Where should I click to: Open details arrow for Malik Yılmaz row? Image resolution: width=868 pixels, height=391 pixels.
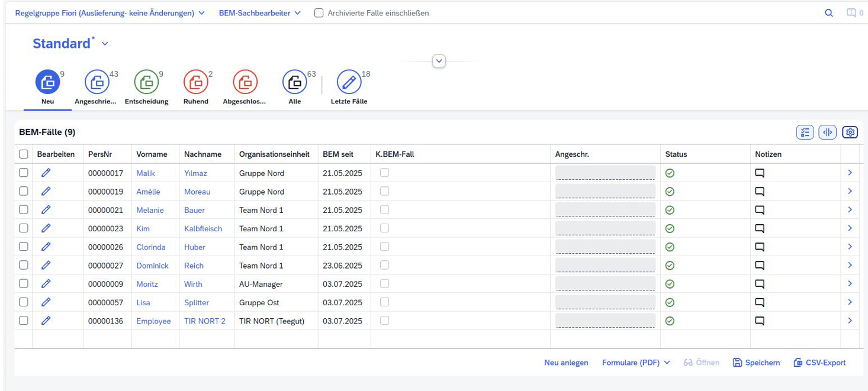(850, 173)
